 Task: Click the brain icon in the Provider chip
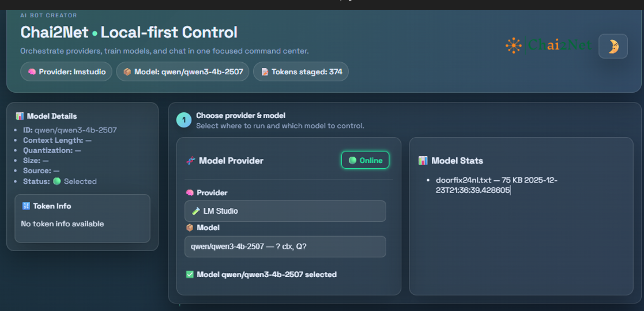32,72
